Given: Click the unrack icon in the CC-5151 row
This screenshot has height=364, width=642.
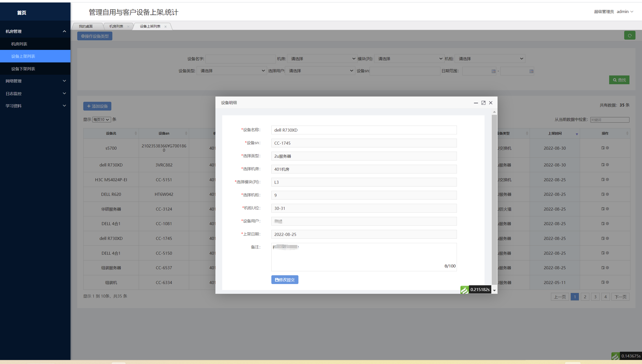Looking at the screenshot, I should 603,179.
